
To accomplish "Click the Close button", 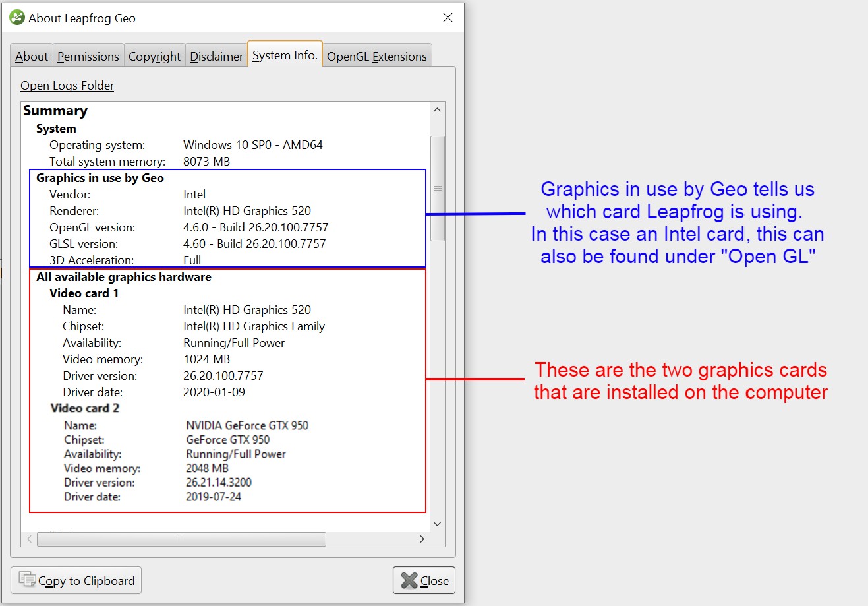I will tap(424, 580).
